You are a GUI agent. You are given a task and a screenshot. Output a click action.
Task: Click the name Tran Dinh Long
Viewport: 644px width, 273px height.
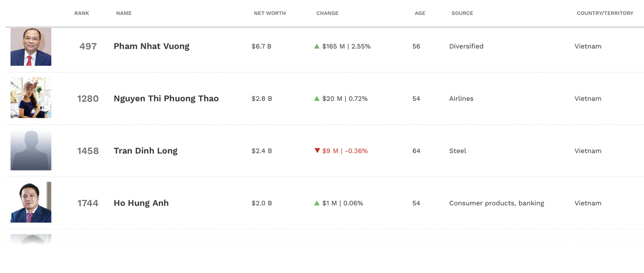tap(145, 151)
